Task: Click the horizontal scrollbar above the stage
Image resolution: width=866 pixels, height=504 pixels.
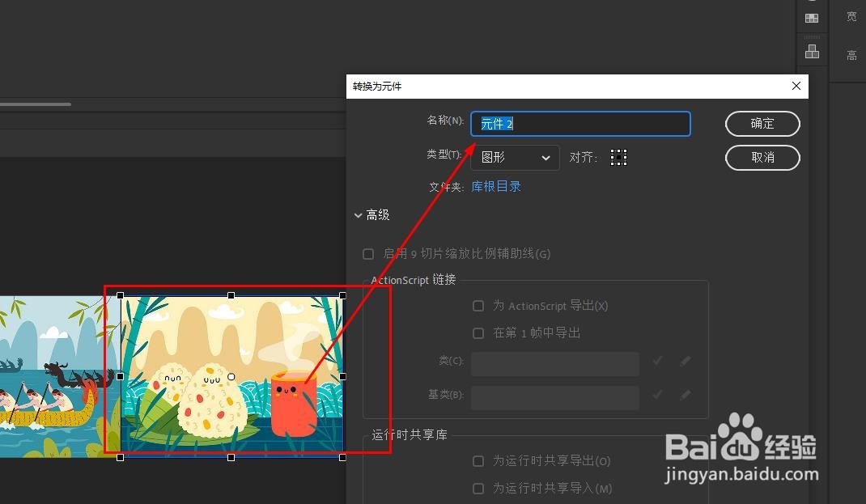Action: 36,104
